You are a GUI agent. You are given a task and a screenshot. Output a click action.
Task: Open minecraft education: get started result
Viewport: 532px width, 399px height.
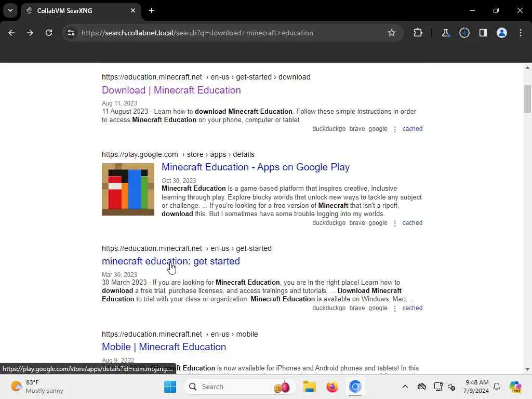170,261
